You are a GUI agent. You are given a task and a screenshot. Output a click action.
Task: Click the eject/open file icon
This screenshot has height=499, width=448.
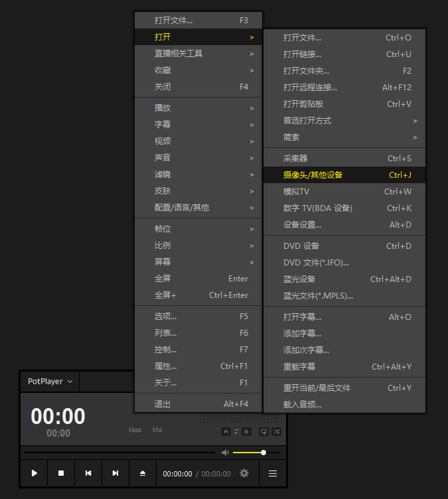click(x=143, y=473)
